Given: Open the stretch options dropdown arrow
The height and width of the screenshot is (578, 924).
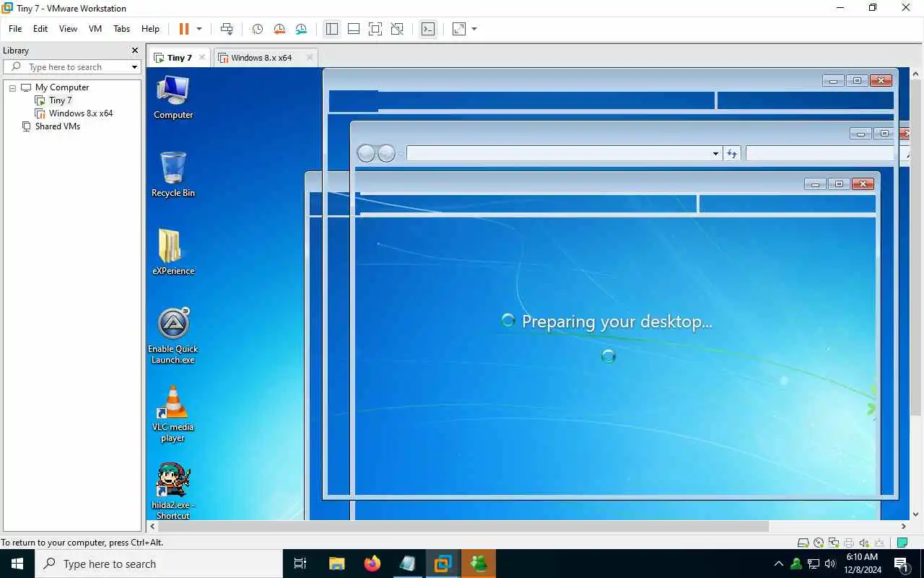Looking at the screenshot, I should coord(474,29).
